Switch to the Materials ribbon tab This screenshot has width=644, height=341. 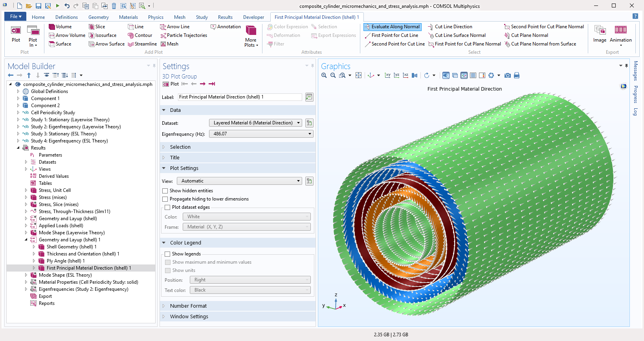click(x=128, y=17)
